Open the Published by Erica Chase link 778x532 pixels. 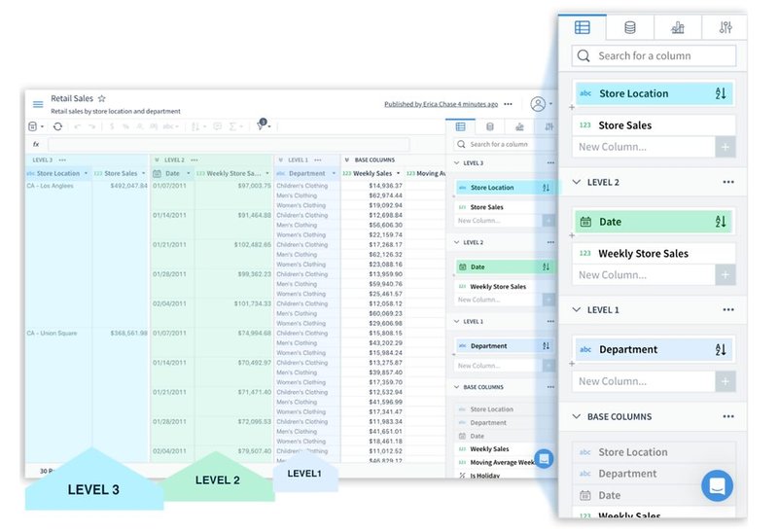441,104
